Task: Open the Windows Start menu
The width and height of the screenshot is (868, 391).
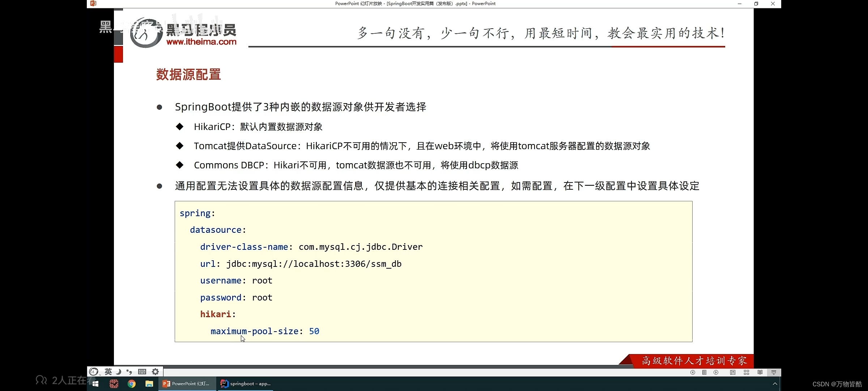Action: tap(95, 384)
